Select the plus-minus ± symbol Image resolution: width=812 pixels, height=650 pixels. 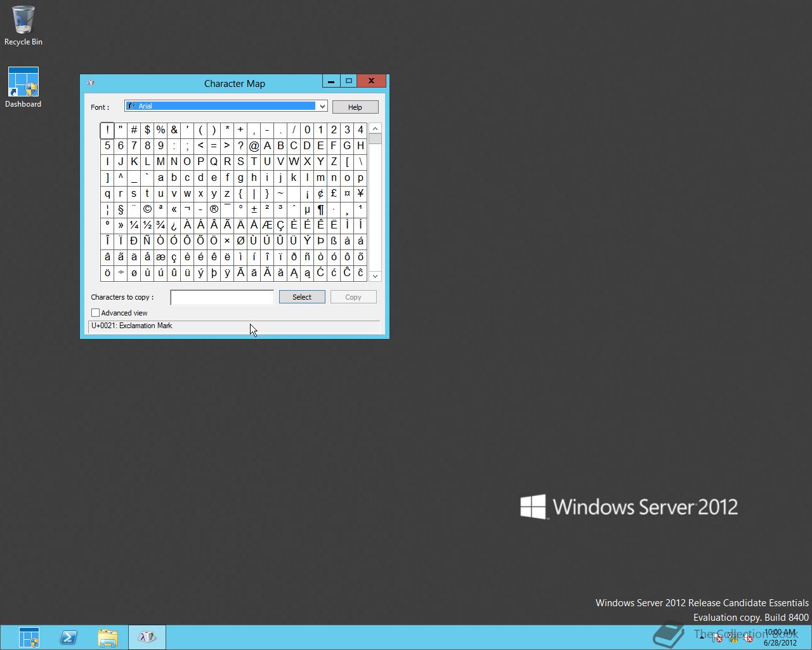point(254,209)
